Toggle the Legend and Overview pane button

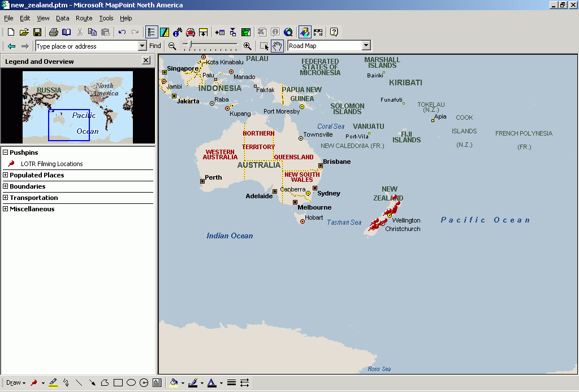pyautogui.click(x=152, y=32)
